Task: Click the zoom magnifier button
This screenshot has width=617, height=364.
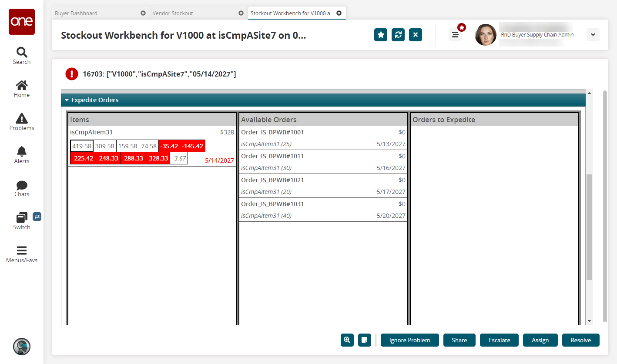Action: (347, 340)
